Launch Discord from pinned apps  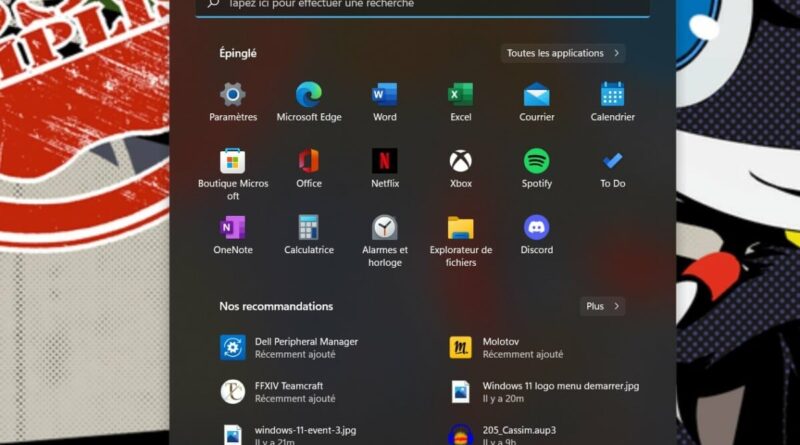(x=537, y=235)
